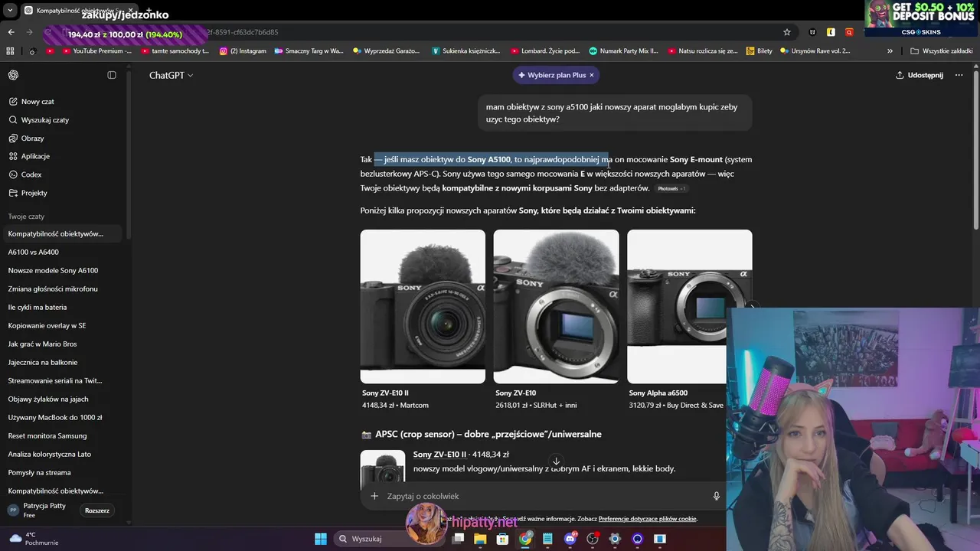Collapse the sidebar with the panel icon

click(112, 75)
